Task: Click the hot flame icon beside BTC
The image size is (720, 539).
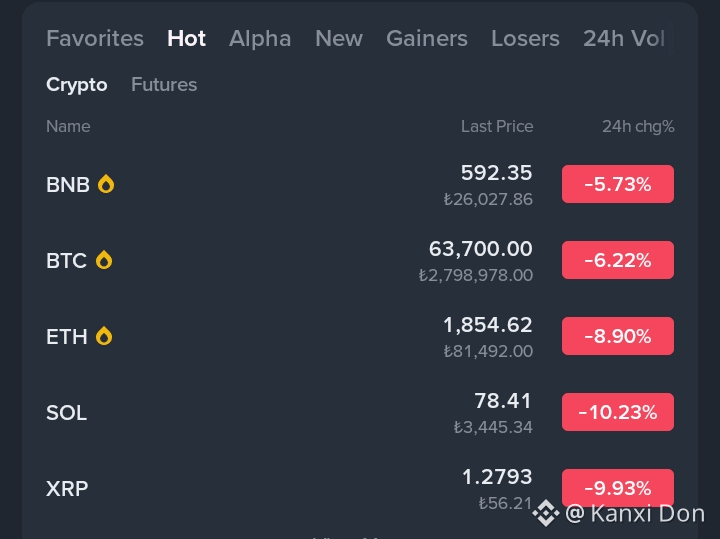Action: [104, 260]
